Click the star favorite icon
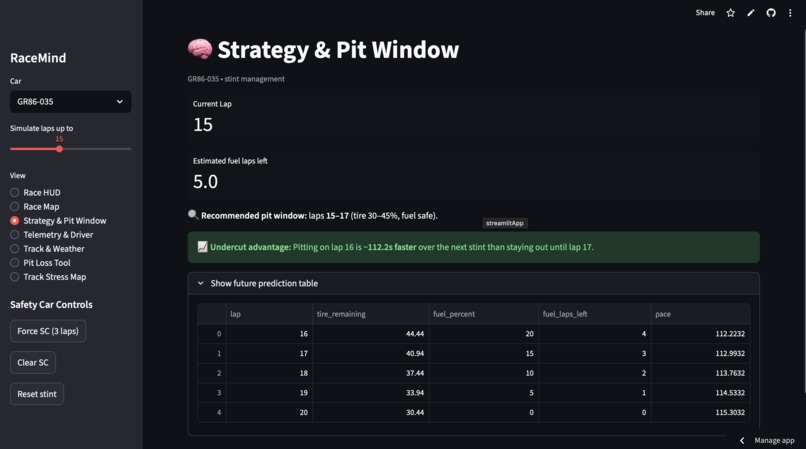Image resolution: width=806 pixels, height=449 pixels. (730, 13)
